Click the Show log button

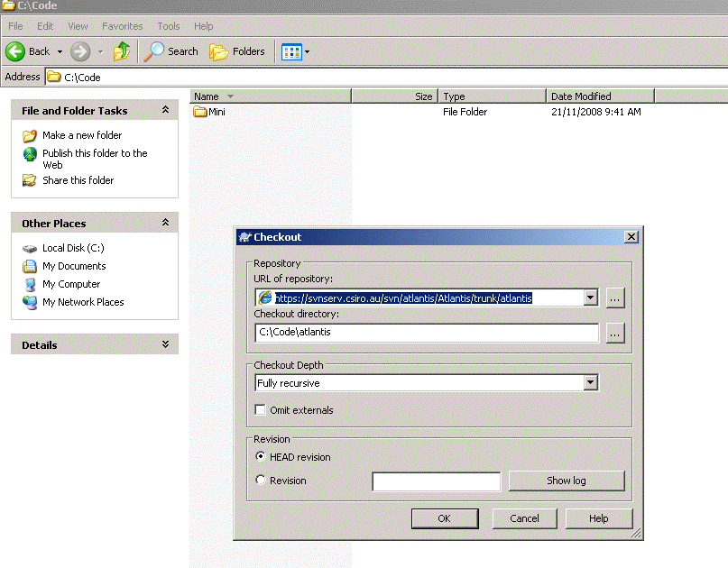point(566,481)
